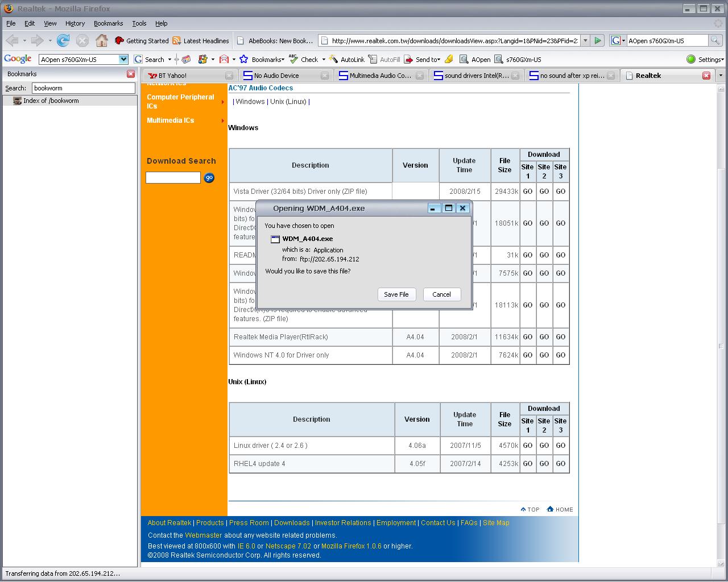Switch to No Audio Device tab

pos(286,76)
